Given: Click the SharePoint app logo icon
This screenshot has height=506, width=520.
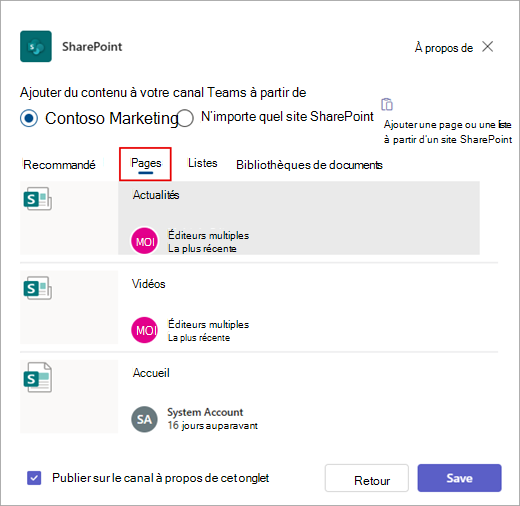Looking at the screenshot, I should (36, 46).
